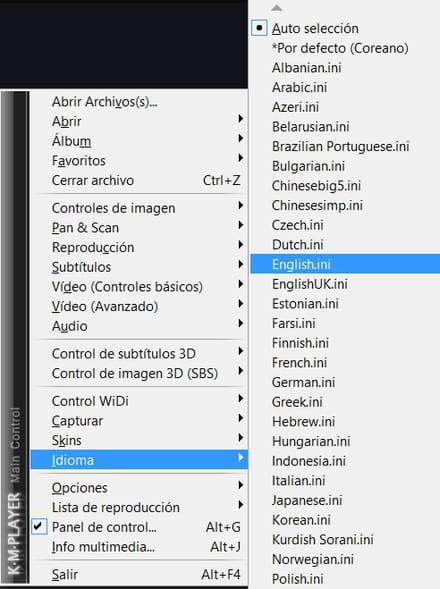Click the scroll-up arrow above the language list
The height and width of the screenshot is (589, 440).
[x=277, y=8]
